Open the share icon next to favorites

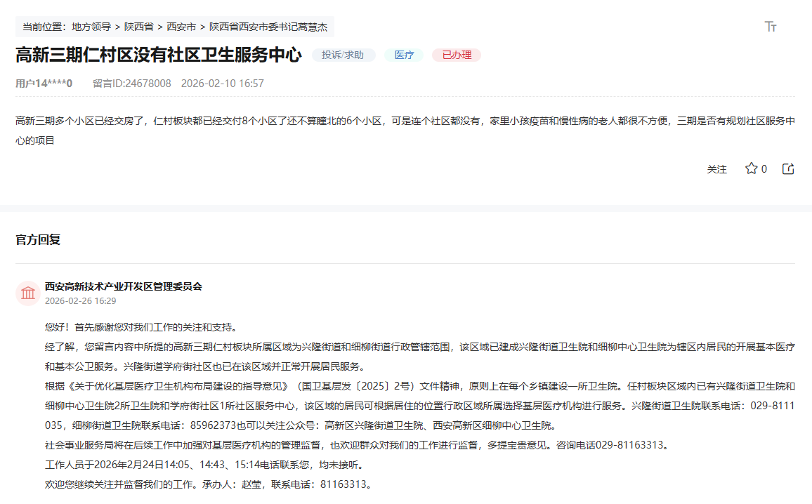click(x=787, y=168)
